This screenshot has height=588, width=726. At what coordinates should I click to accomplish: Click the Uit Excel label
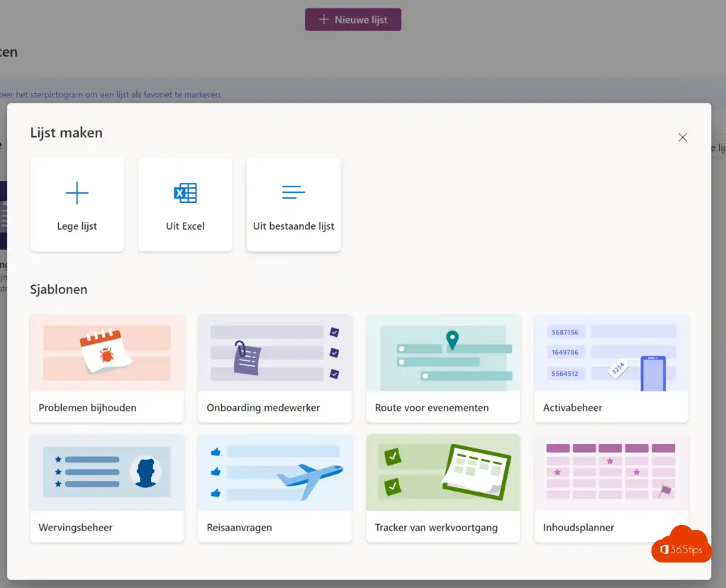pos(185,226)
